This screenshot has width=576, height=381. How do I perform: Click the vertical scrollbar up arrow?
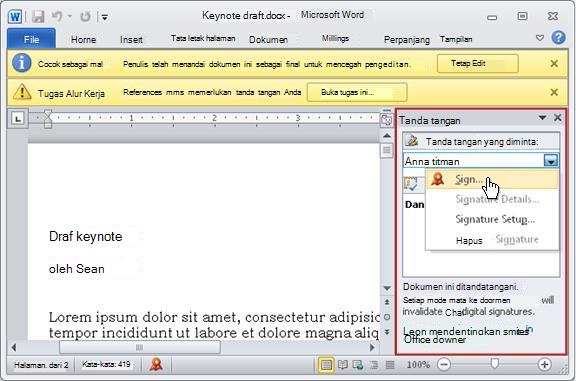click(387, 136)
